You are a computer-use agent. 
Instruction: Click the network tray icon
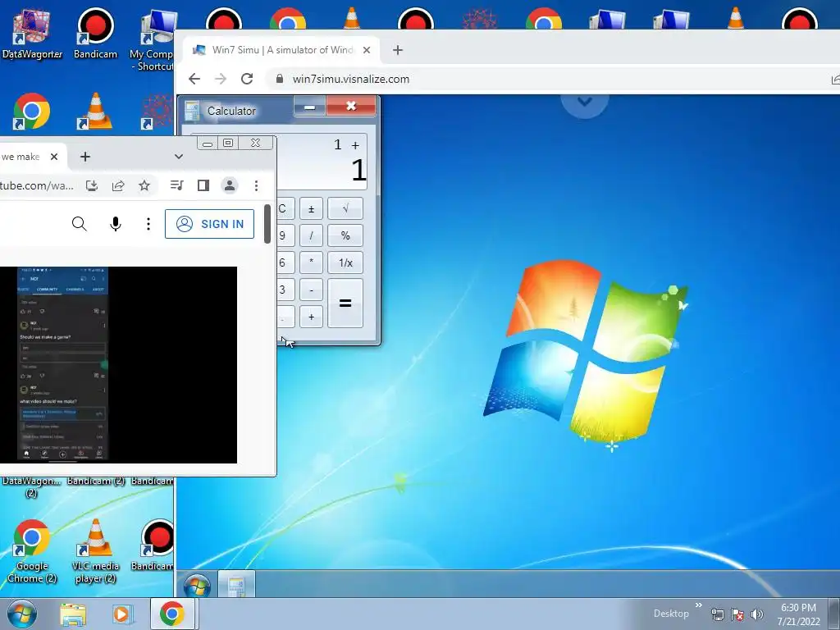(717, 614)
